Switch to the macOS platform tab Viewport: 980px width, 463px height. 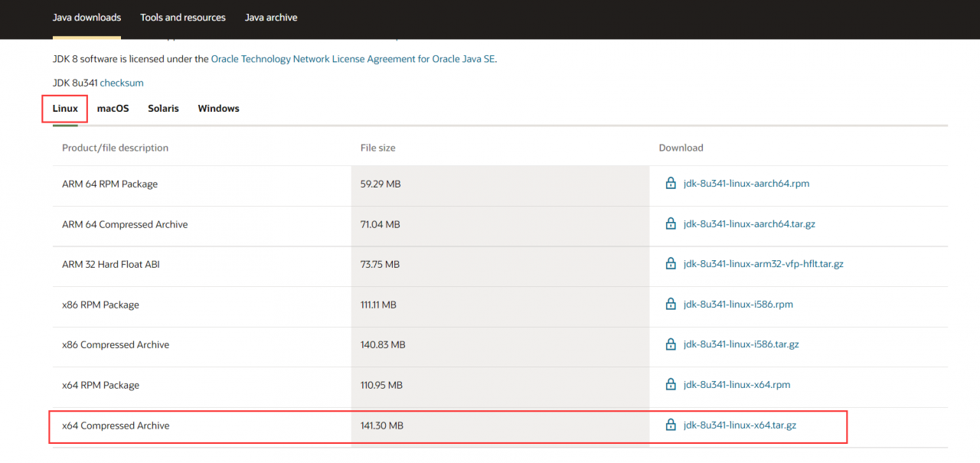tap(113, 109)
